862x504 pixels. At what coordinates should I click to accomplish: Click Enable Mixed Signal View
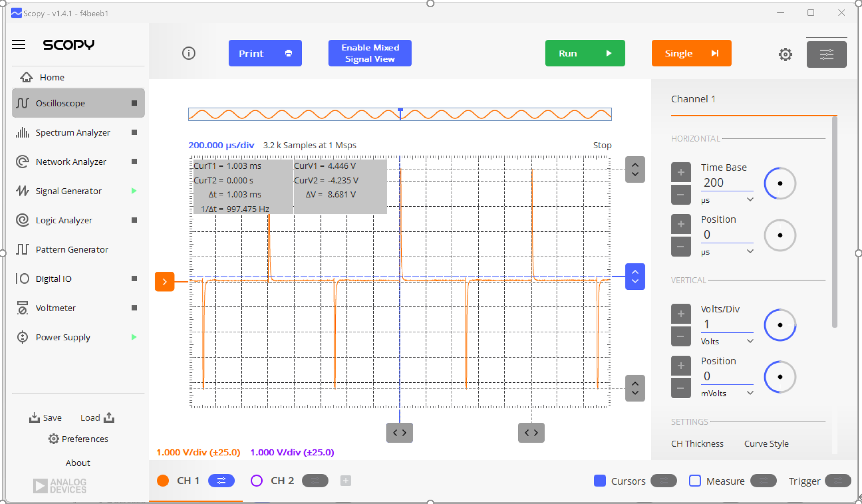[370, 53]
